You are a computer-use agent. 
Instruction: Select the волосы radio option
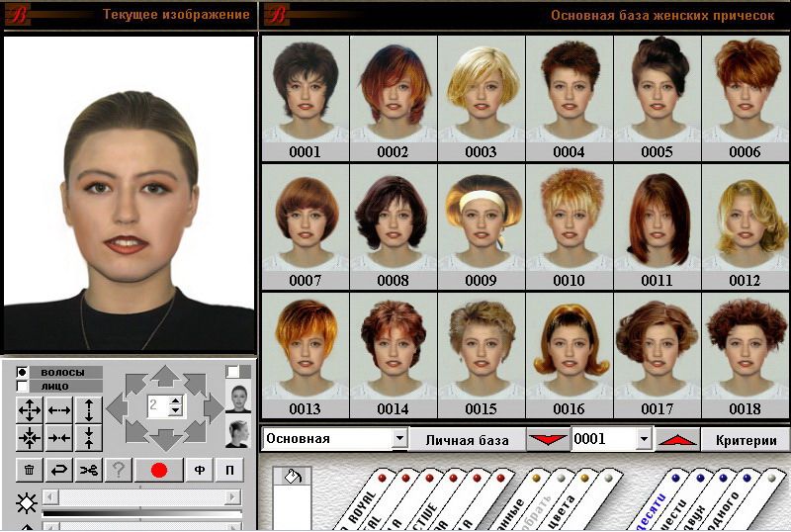23,372
